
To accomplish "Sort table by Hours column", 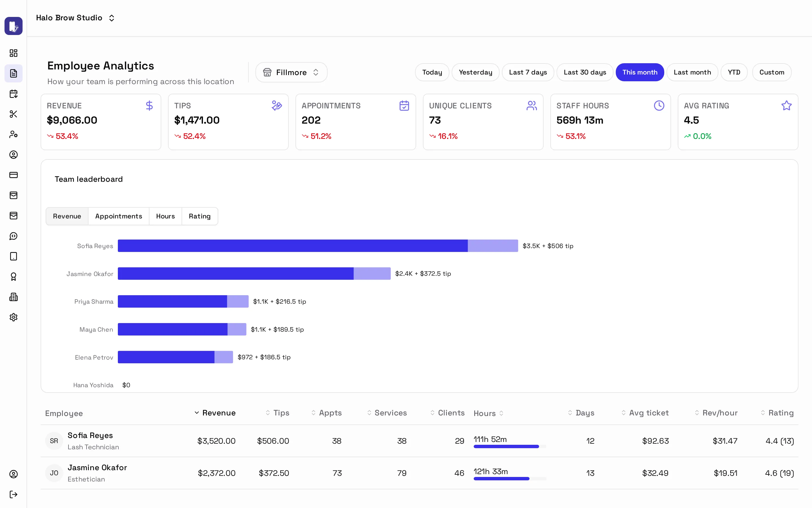I will point(489,413).
